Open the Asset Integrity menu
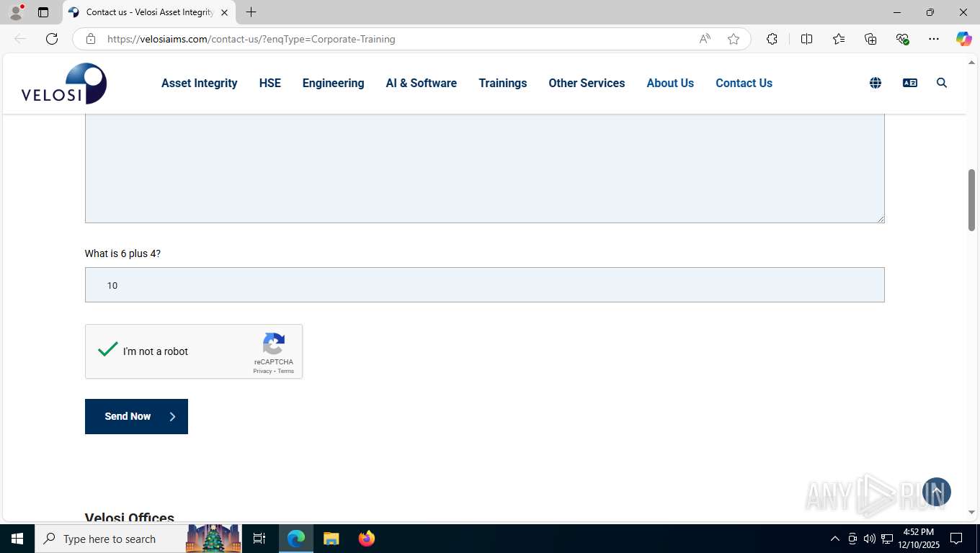The image size is (980, 553). pos(200,83)
